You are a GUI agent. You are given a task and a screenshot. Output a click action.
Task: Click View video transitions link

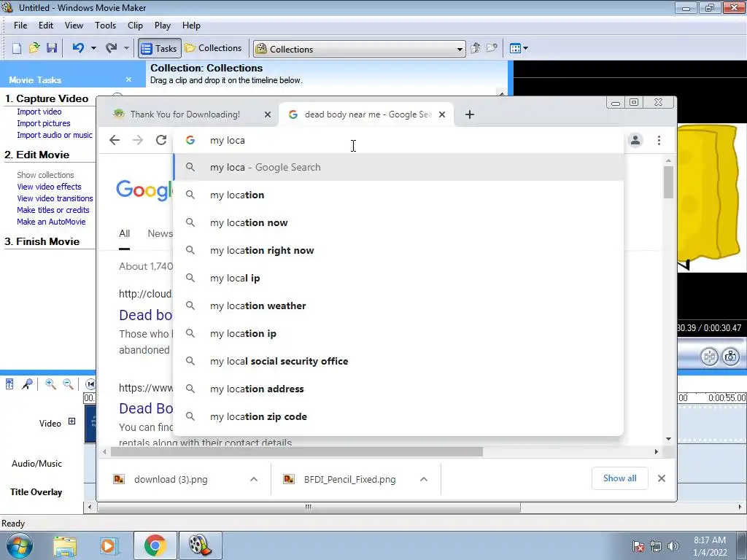point(55,198)
